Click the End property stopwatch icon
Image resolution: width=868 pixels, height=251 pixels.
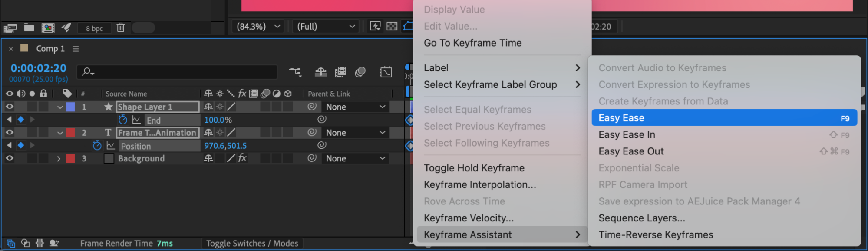click(x=123, y=120)
